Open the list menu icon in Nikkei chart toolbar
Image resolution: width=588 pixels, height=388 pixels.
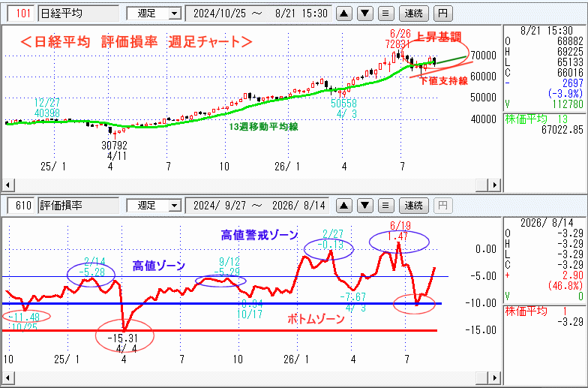click(385, 14)
